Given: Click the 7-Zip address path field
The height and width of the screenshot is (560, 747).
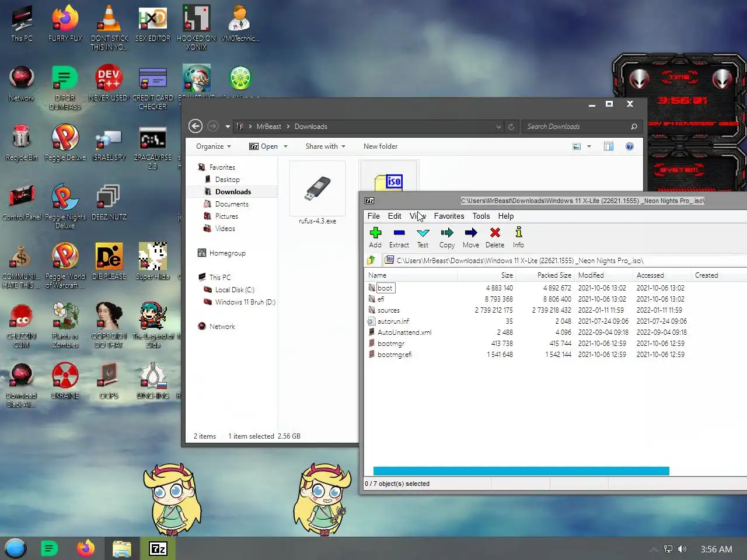Looking at the screenshot, I should 564,260.
